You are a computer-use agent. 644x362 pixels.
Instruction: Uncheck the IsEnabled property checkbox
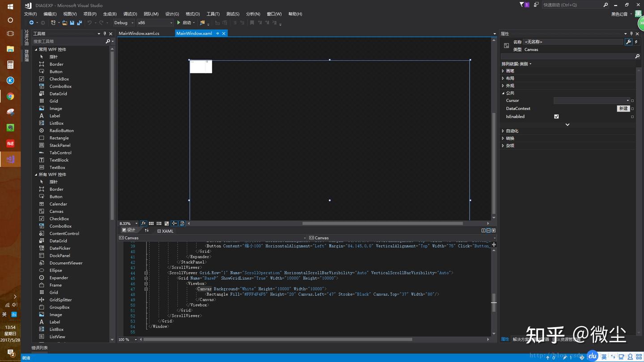[556, 117]
